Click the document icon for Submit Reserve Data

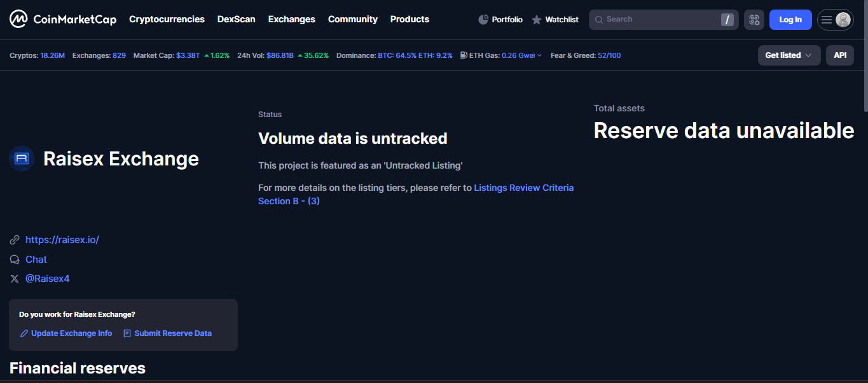click(127, 333)
